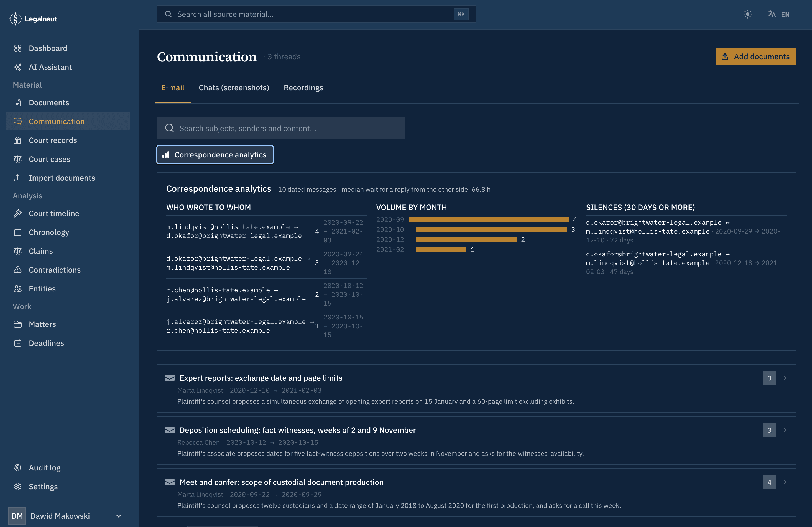Click the Audit log fingerprint icon
This screenshot has height=527, width=812.
[x=18, y=468]
